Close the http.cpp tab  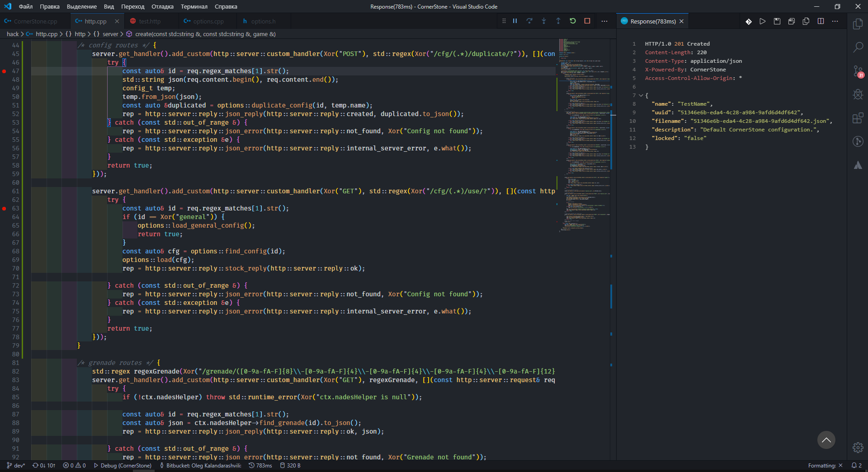pyautogui.click(x=117, y=21)
